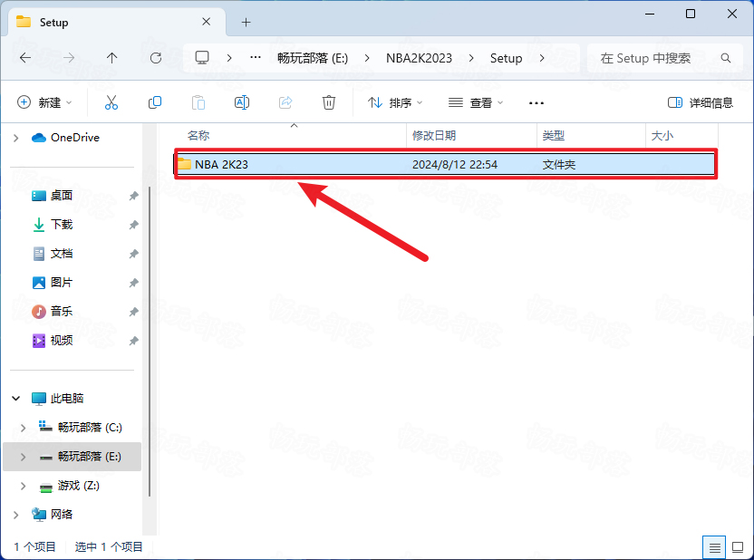The image size is (754, 560).
Task: Expand chevron after Setup breadcrumb
Action: 542,58
